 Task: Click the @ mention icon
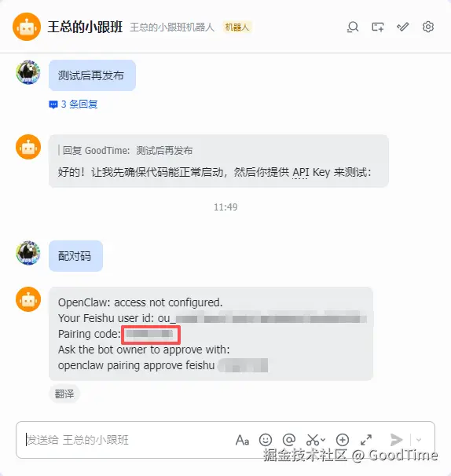click(289, 440)
